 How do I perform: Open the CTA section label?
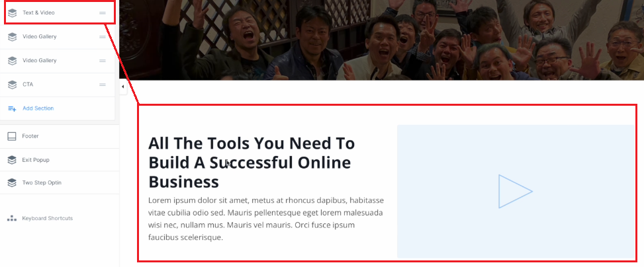coord(28,85)
